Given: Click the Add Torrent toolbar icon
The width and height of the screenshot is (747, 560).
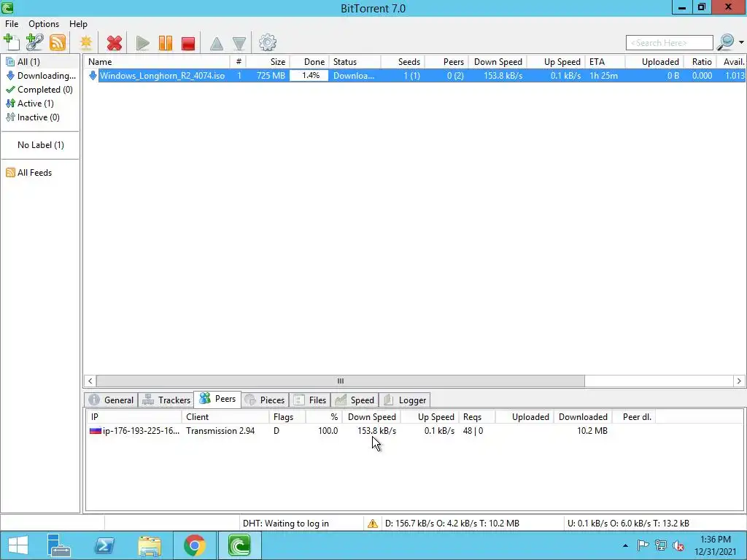Looking at the screenshot, I should 12,42.
